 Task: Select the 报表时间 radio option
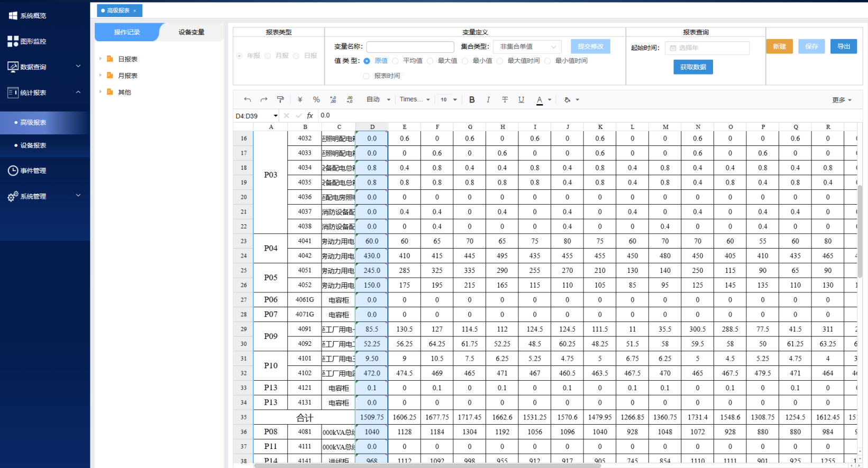[367, 76]
